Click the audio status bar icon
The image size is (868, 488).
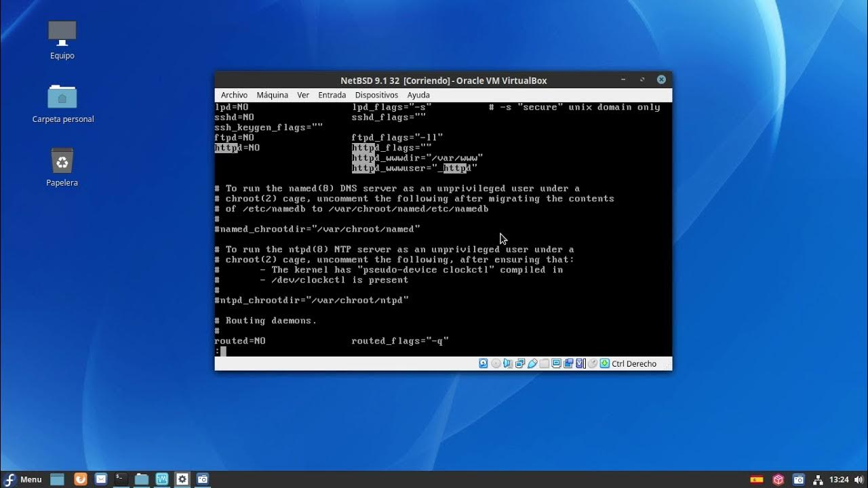pyautogui.click(x=508, y=363)
